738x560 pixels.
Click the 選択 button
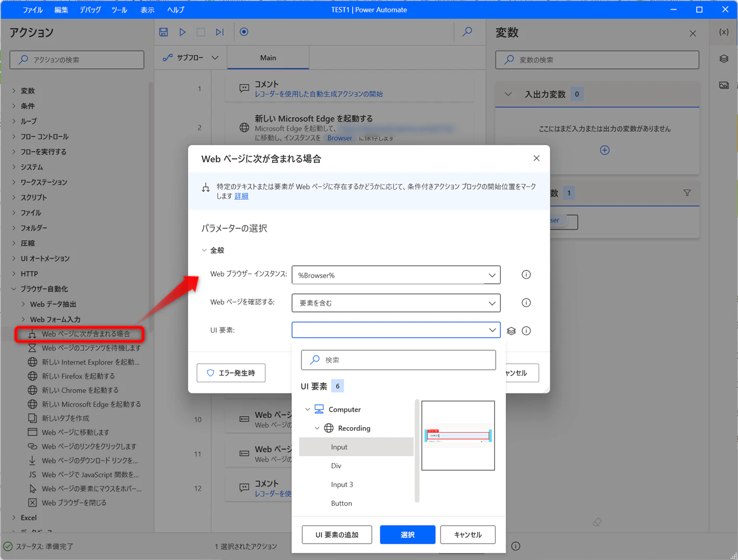click(408, 534)
